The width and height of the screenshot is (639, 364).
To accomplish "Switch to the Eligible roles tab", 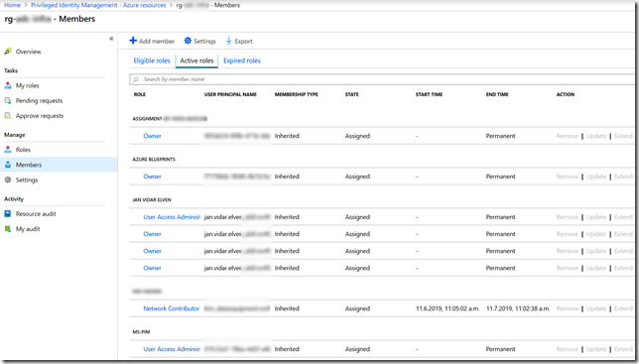I will click(152, 61).
